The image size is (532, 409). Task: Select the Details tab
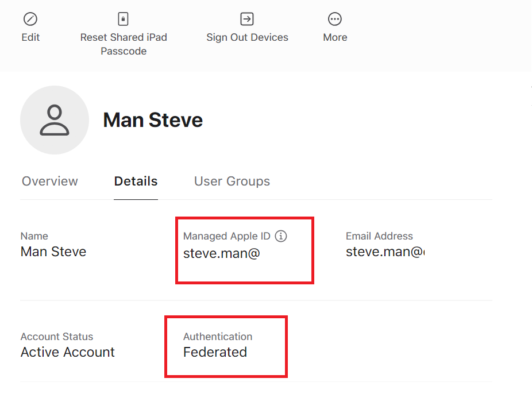(x=136, y=182)
